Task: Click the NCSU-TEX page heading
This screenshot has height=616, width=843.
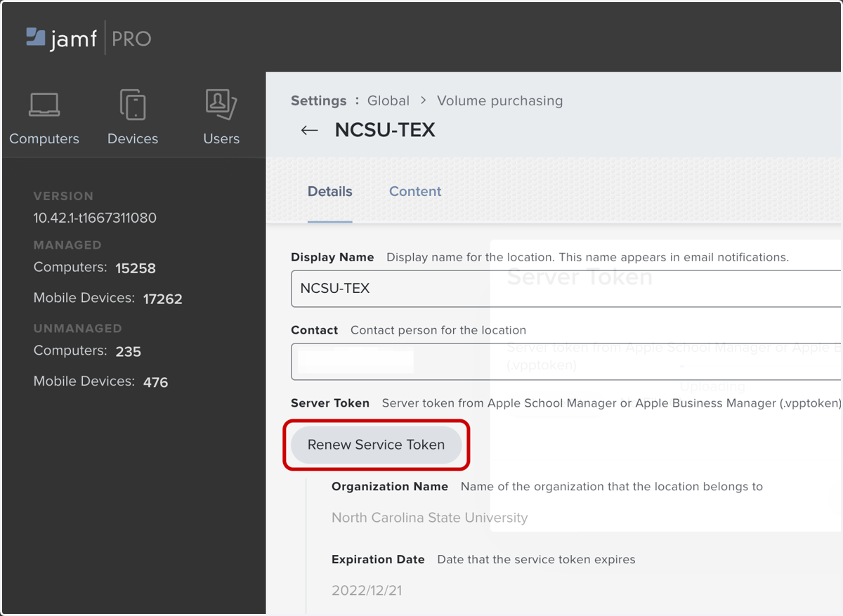Action: [385, 130]
